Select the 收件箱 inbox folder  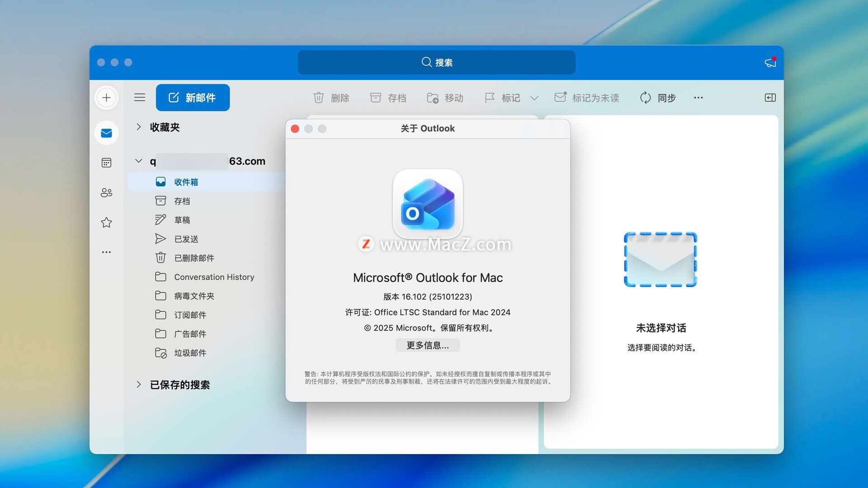click(186, 182)
